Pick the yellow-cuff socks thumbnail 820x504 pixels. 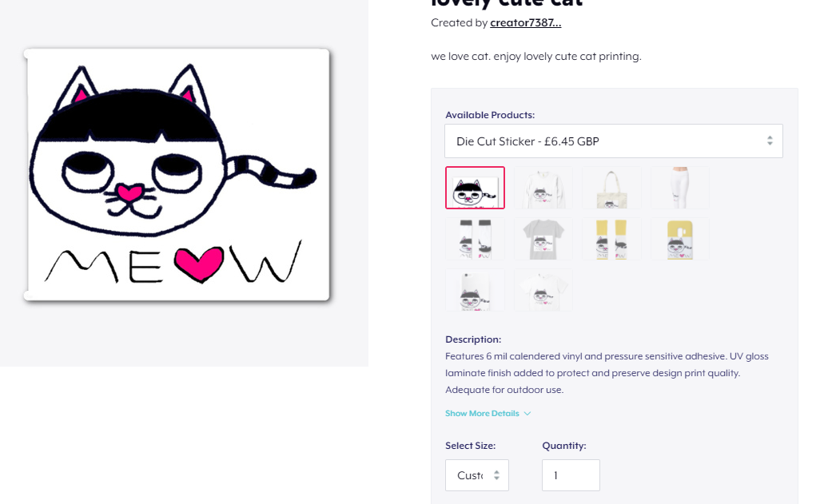point(612,239)
